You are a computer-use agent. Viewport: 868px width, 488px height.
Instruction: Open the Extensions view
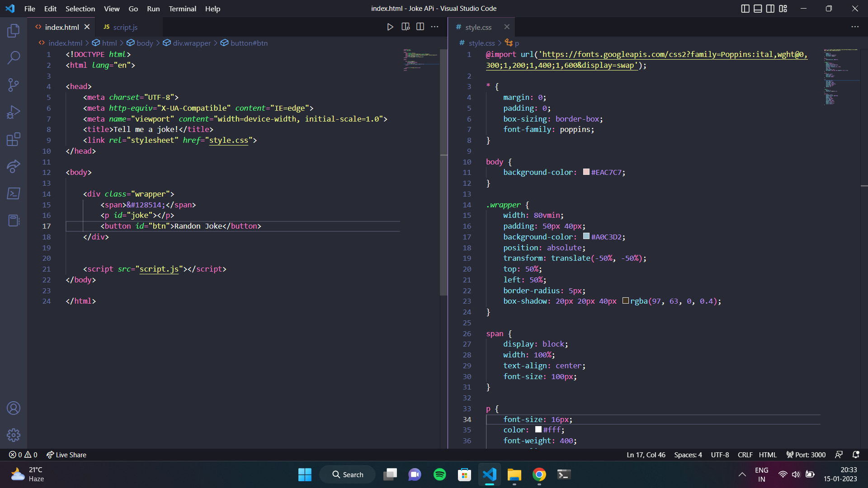(14, 139)
